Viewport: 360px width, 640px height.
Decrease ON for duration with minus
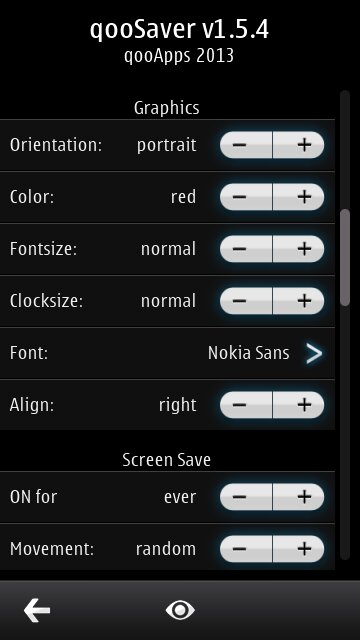[x=246, y=497]
